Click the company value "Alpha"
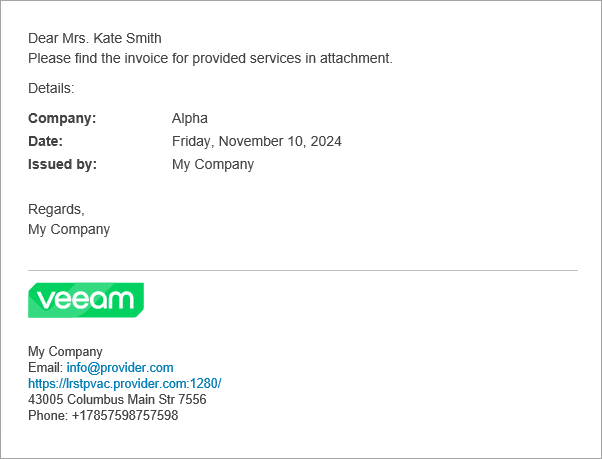Image resolution: width=602 pixels, height=459 pixels. (x=190, y=118)
